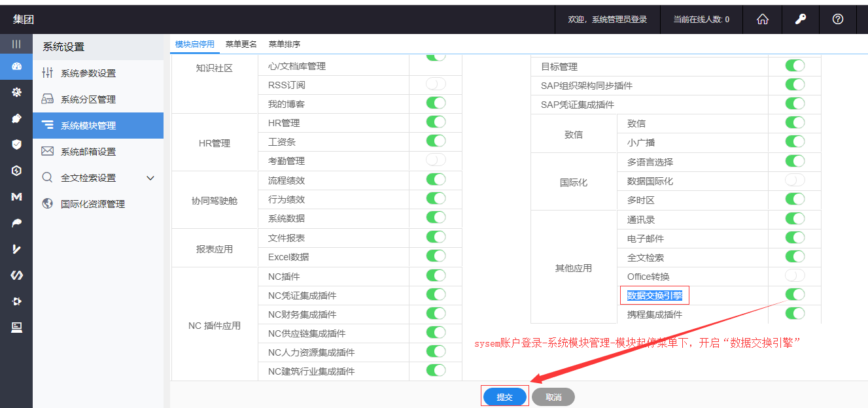Select the shield checkmark sidebar icon
The width and height of the screenshot is (868, 408).
tap(16, 144)
